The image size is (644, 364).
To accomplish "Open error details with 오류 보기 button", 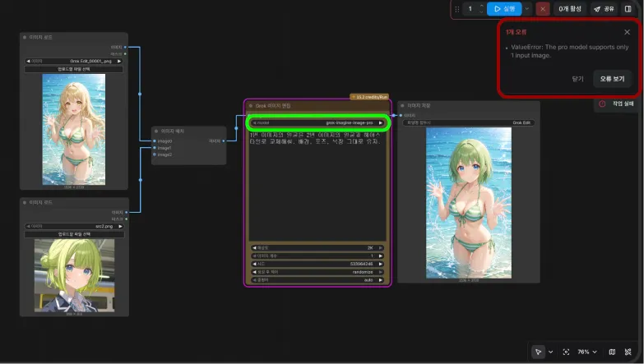I will 612,79.
